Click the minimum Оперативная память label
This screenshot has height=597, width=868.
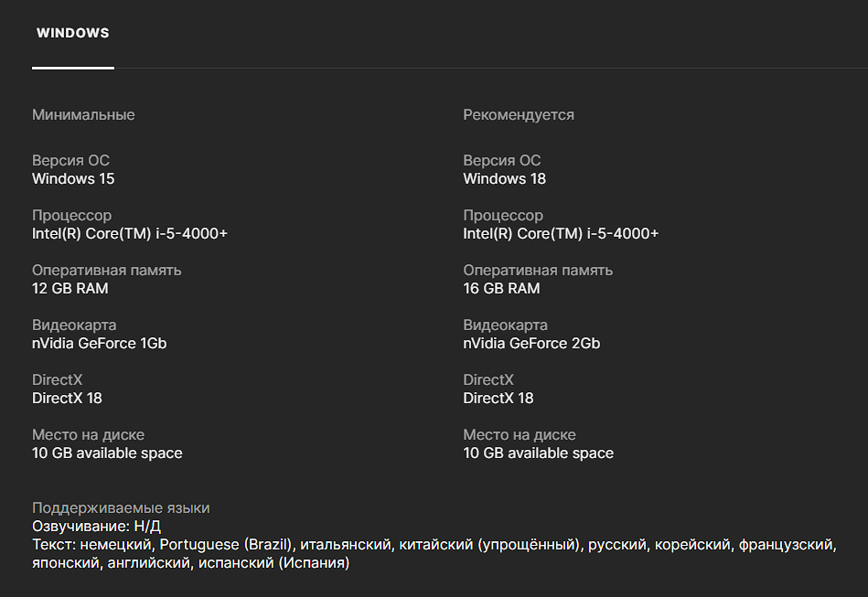(106, 270)
